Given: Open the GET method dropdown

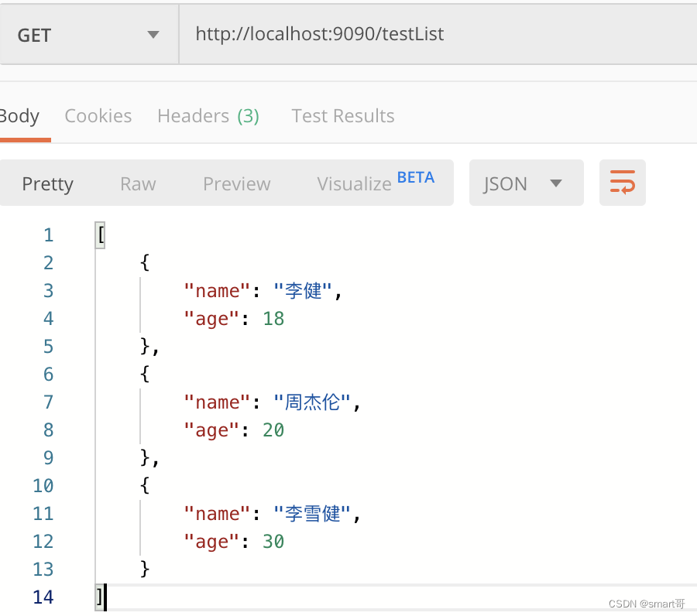Looking at the screenshot, I should click(x=88, y=35).
